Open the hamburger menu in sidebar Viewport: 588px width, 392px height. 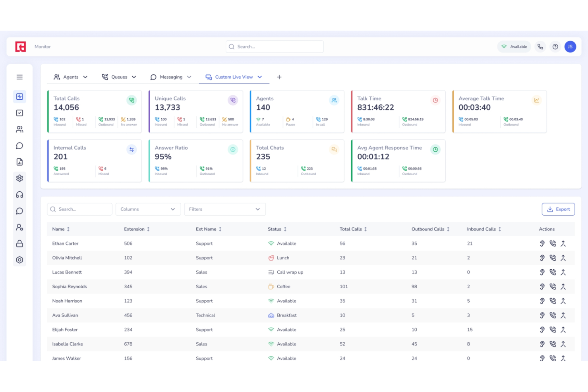pos(19,77)
